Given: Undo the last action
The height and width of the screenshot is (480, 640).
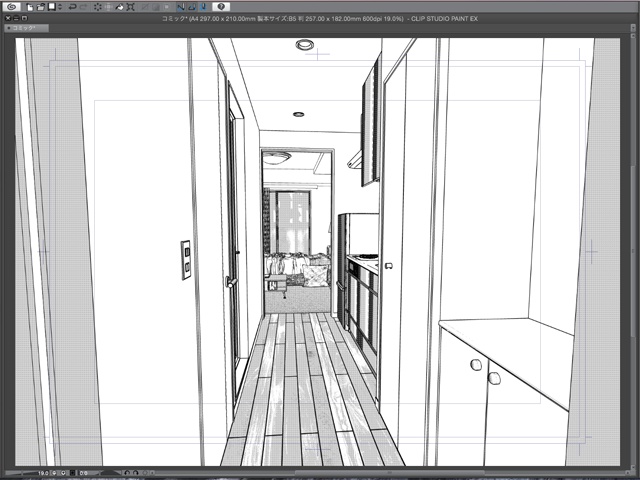Looking at the screenshot, I should click(x=73, y=7).
